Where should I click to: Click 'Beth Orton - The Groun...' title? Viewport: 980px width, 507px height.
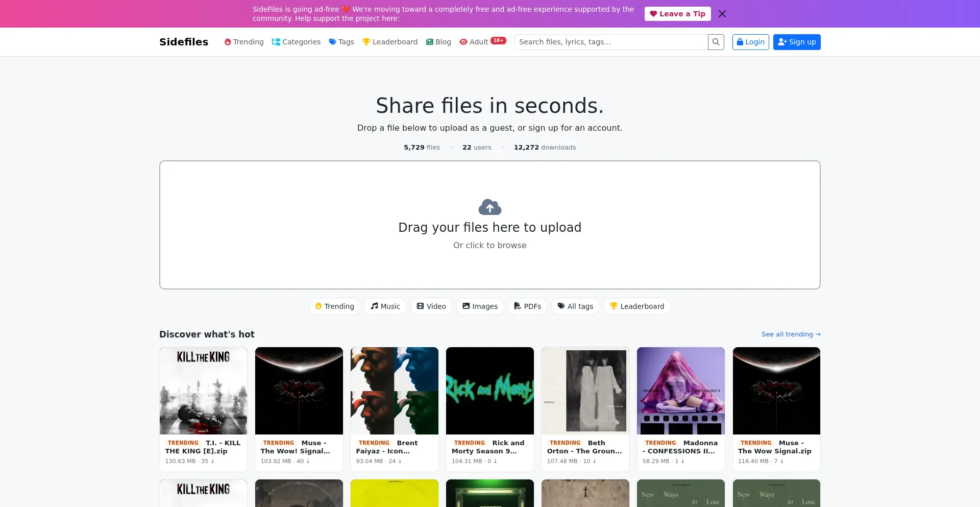584,447
